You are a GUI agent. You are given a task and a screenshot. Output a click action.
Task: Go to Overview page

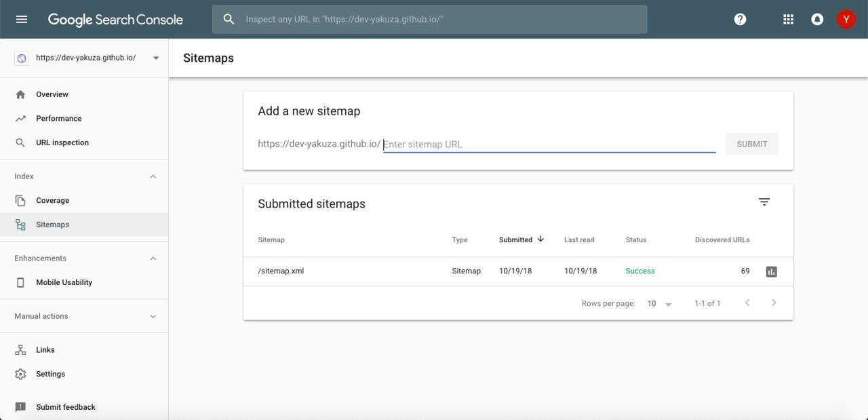(x=52, y=94)
